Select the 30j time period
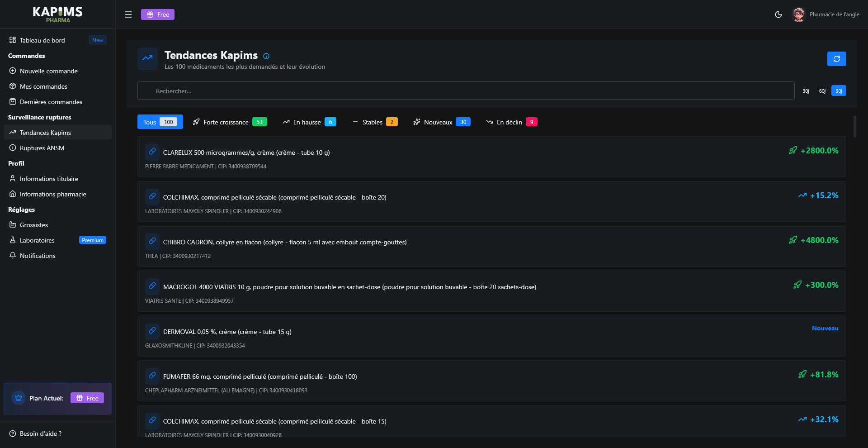Screen dimensions: 868x448 (805, 91)
